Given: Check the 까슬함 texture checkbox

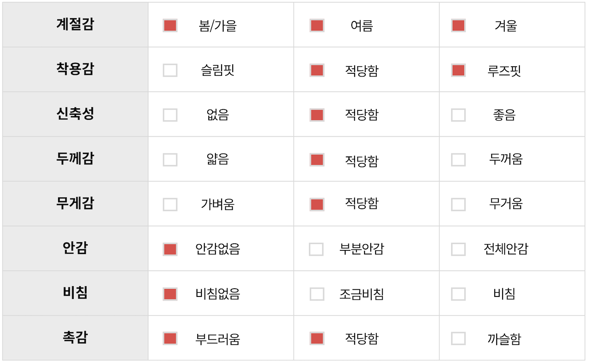Looking at the screenshot, I should coord(458,338).
